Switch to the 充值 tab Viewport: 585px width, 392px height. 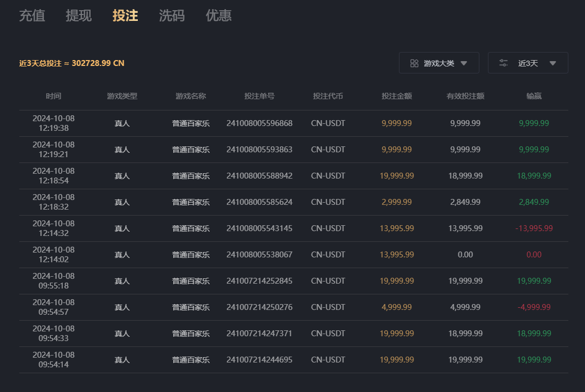(x=32, y=16)
